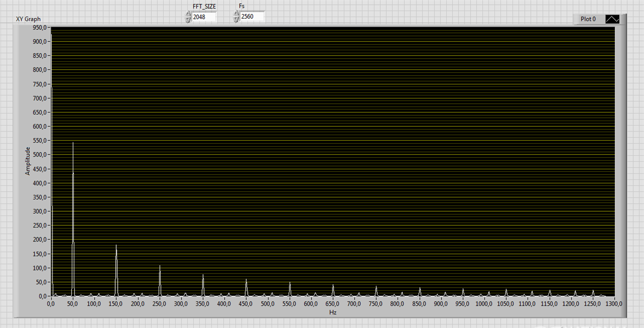
Task: Click the spectrum peak at 150 Hz
Action: point(116,270)
